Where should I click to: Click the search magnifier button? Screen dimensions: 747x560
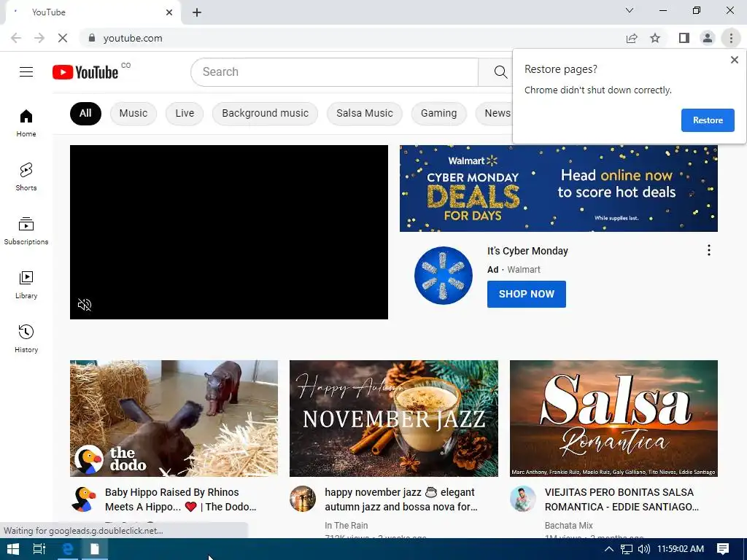500,72
